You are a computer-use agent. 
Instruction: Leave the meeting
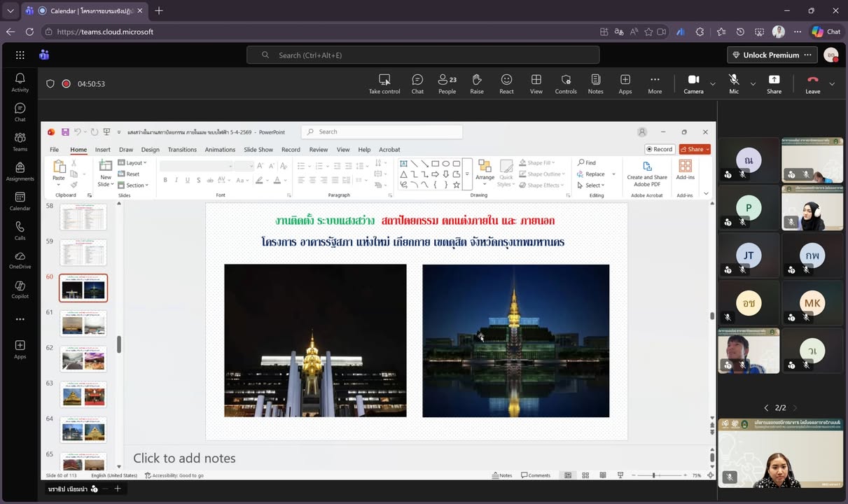click(812, 83)
